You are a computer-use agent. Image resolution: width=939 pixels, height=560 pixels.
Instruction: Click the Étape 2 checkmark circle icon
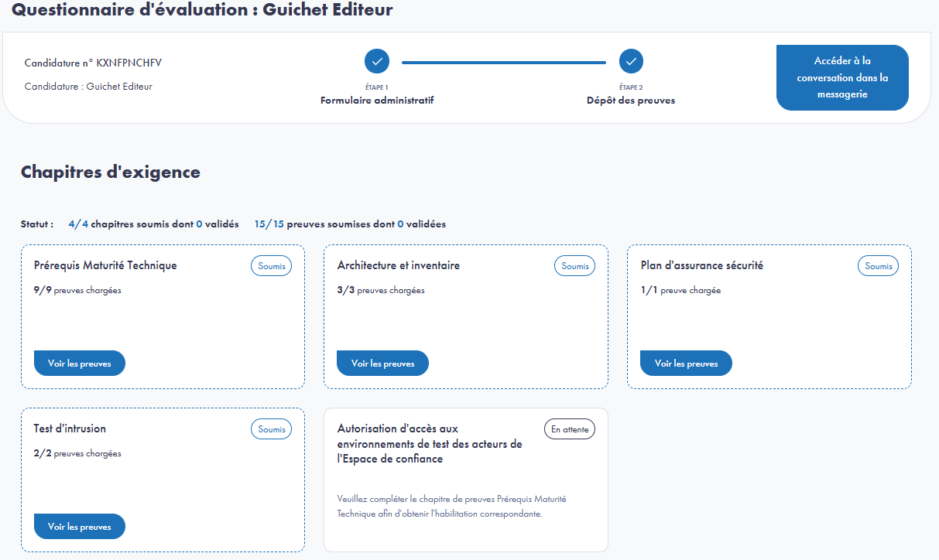(x=631, y=61)
